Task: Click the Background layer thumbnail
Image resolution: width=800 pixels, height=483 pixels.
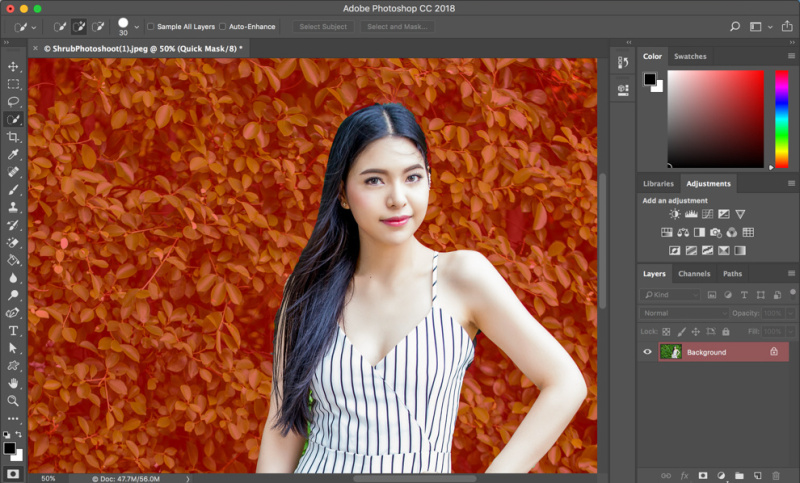Action: tap(670, 352)
